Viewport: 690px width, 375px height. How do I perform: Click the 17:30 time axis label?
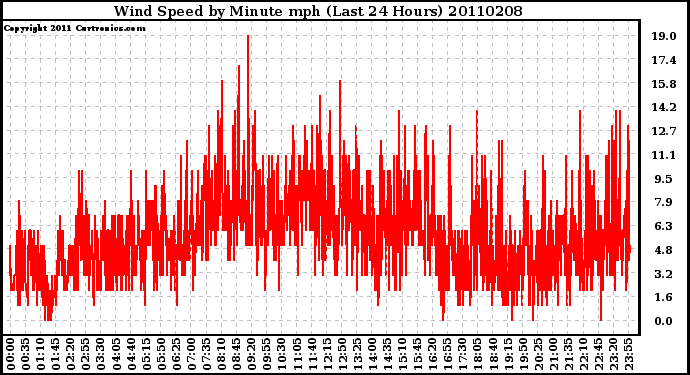point(463,354)
